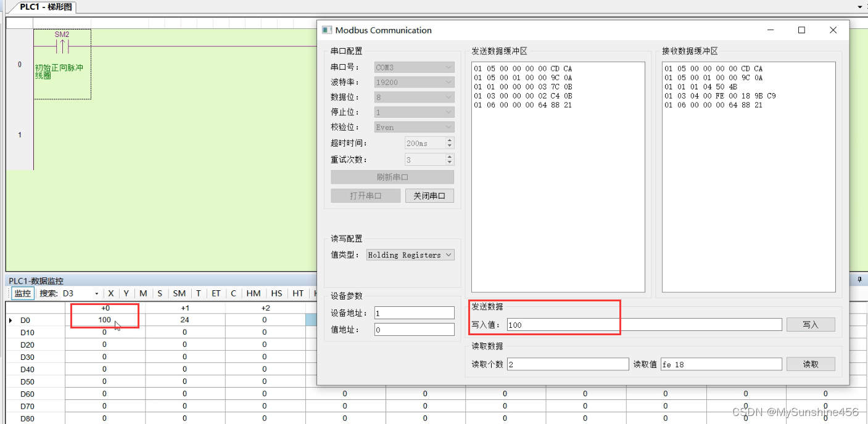This screenshot has width=868, height=424.
Task: Click the 重试次数 spinner arrows
Action: [449, 160]
